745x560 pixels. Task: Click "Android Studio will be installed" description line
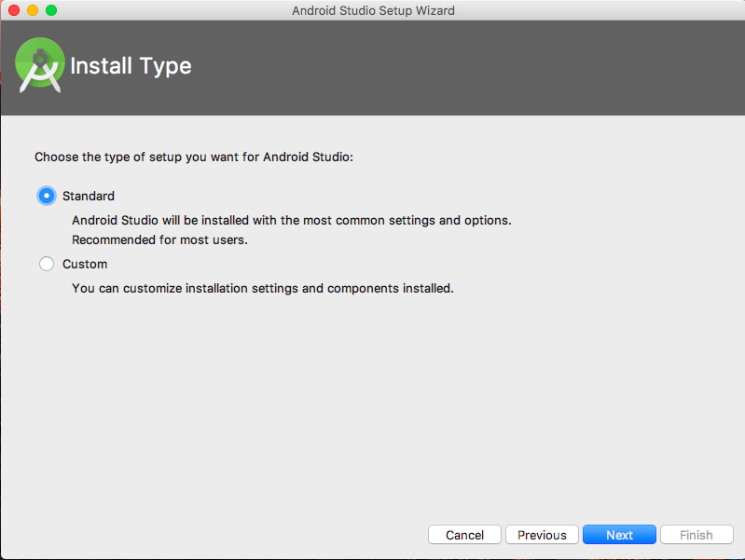292,221
